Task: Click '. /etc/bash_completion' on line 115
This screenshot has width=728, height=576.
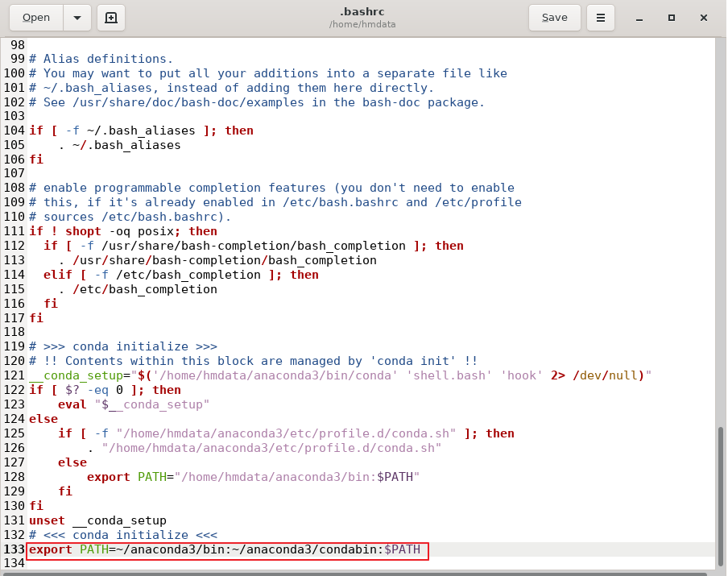Action: point(138,289)
